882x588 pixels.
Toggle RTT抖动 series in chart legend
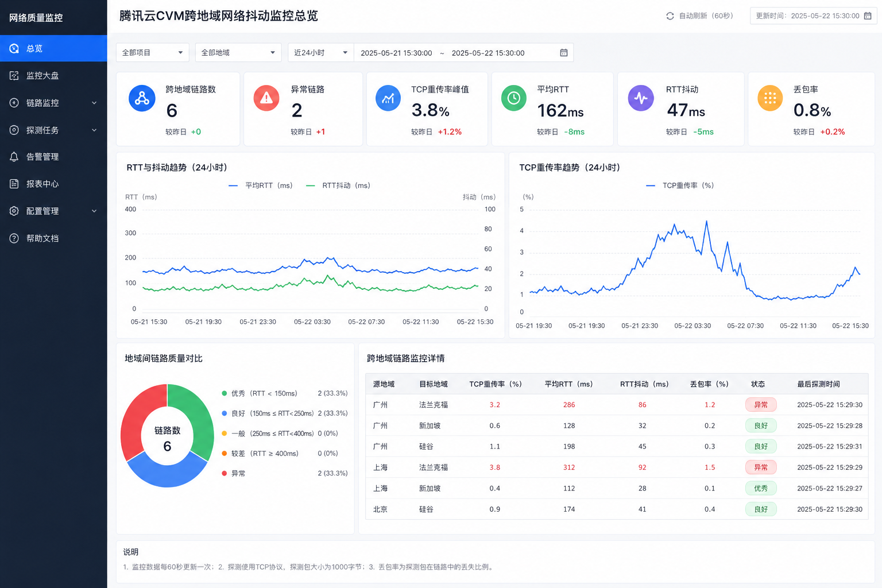coord(338,185)
